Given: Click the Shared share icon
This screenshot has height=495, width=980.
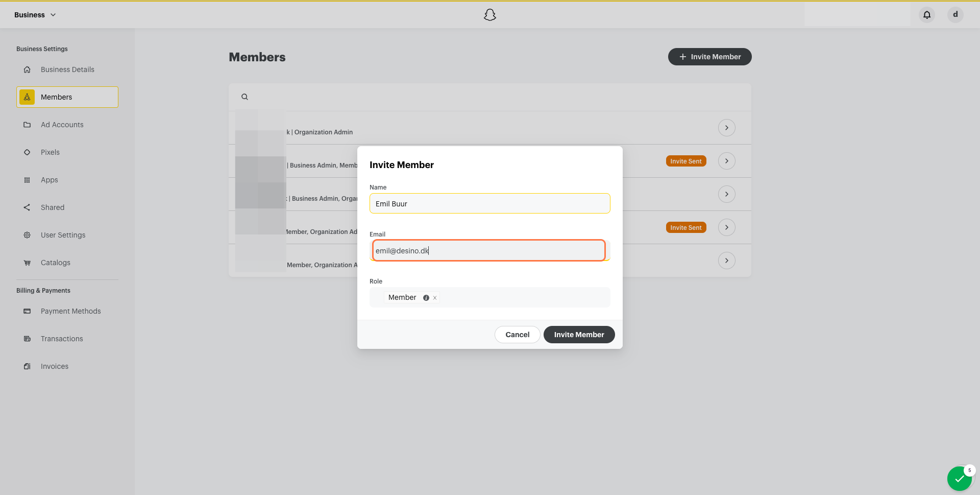Looking at the screenshot, I should click(x=27, y=207).
